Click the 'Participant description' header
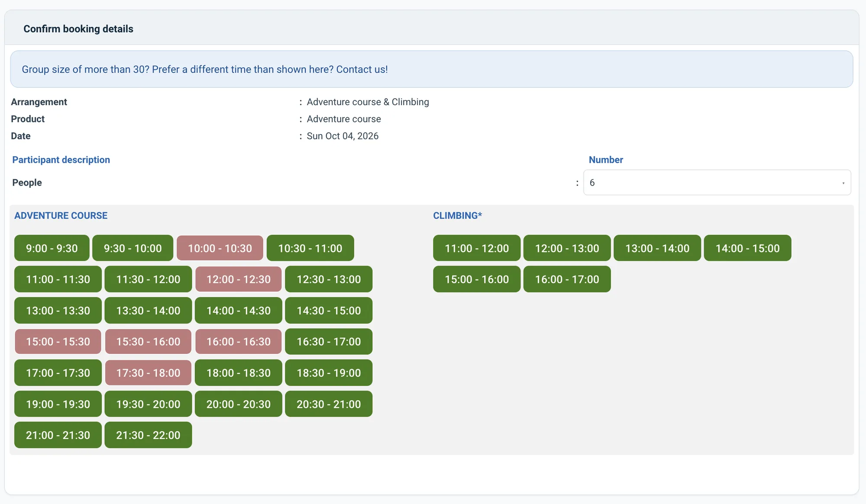866x504 pixels. click(61, 160)
